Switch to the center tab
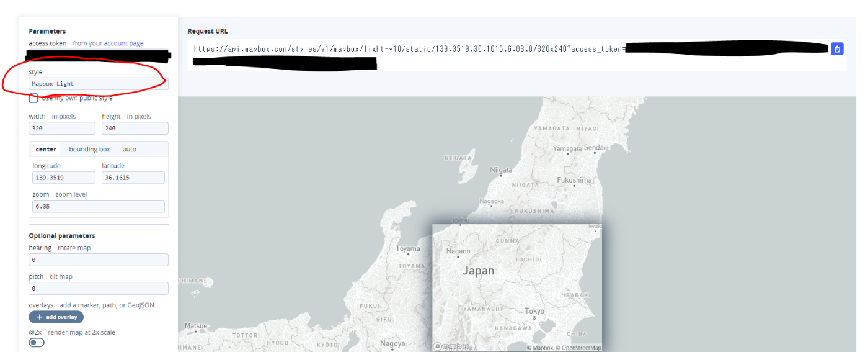This screenshot has width=868, height=352. pyautogui.click(x=46, y=150)
